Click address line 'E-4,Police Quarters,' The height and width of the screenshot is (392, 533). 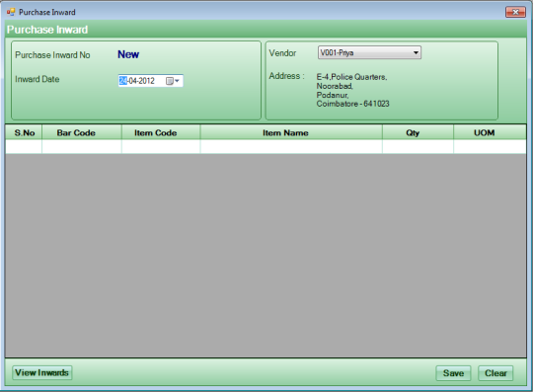(x=351, y=77)
